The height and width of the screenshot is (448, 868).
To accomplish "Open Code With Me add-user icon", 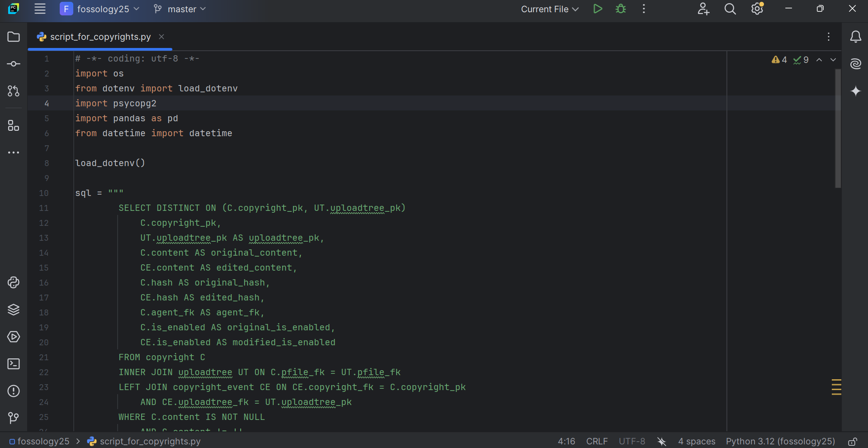I will coord(703,9).
